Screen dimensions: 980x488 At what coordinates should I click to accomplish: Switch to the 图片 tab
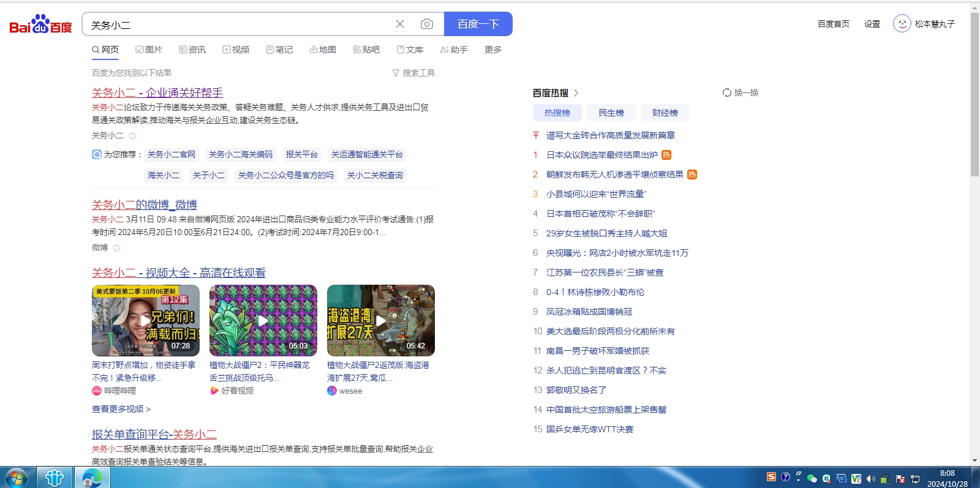tap(149, 50)
